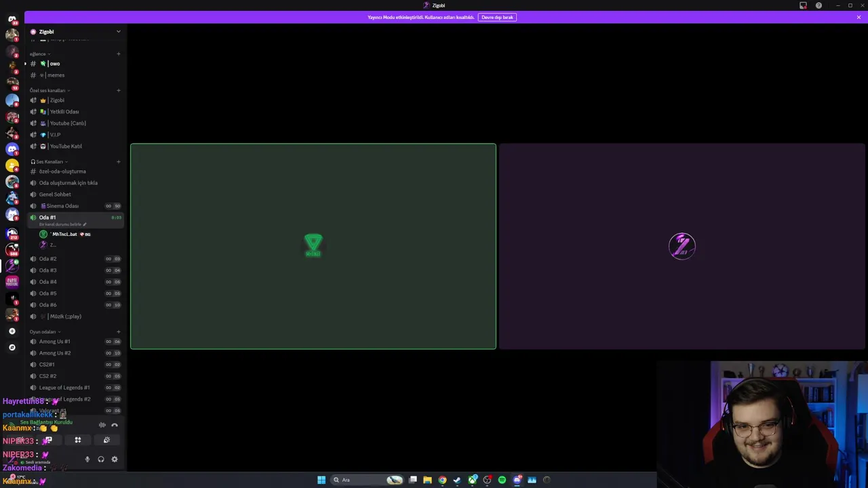
Task: Open the owo text channel
Action: (75, 64)
